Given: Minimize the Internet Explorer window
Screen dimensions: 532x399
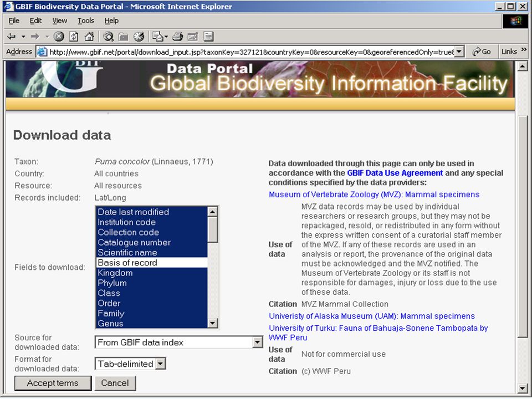Looking at the screenshot, I should tap(499, 7).
